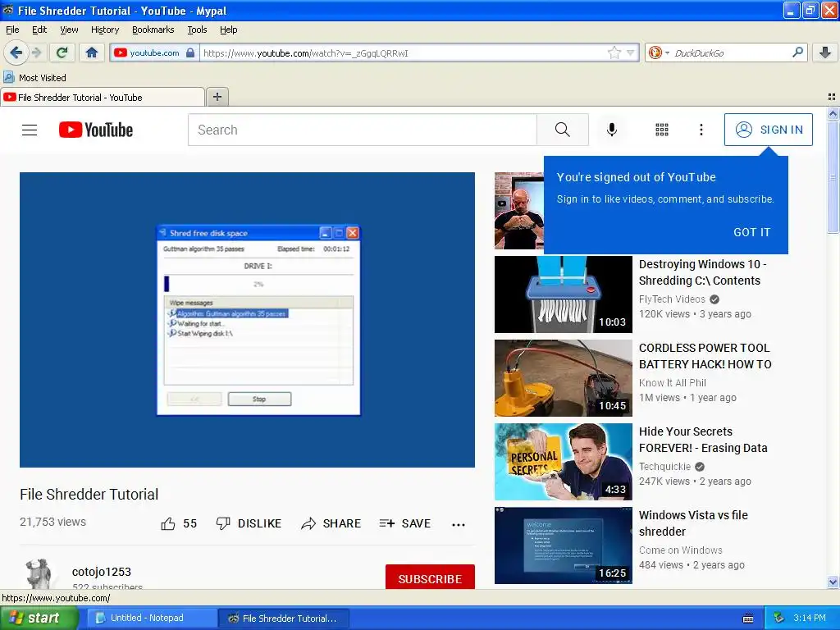840x630 pixels.
Task: Open YouTube settings three-dot menu
Action: [701, 130]
